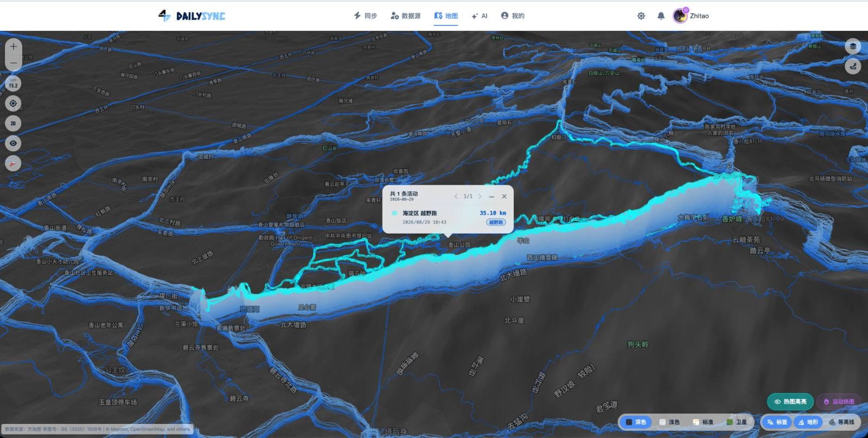Zoom in the map with plus button
868x438 pixels.
[x=14, y=47]
